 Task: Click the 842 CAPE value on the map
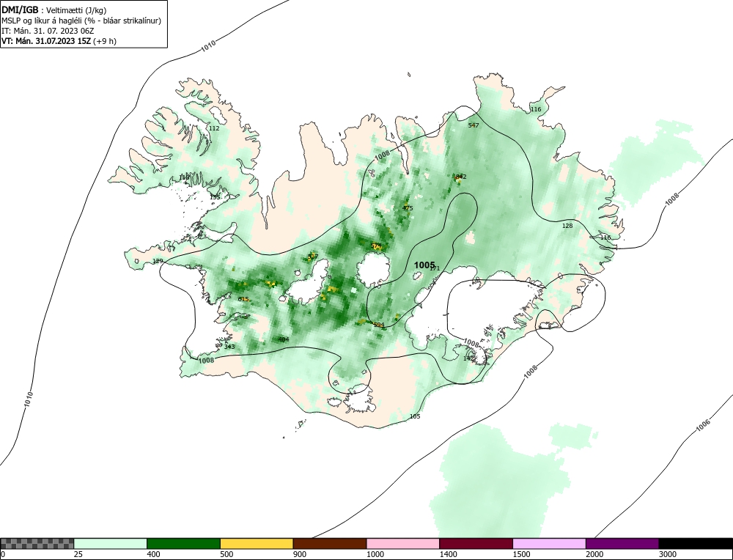[x=461, y=177]
